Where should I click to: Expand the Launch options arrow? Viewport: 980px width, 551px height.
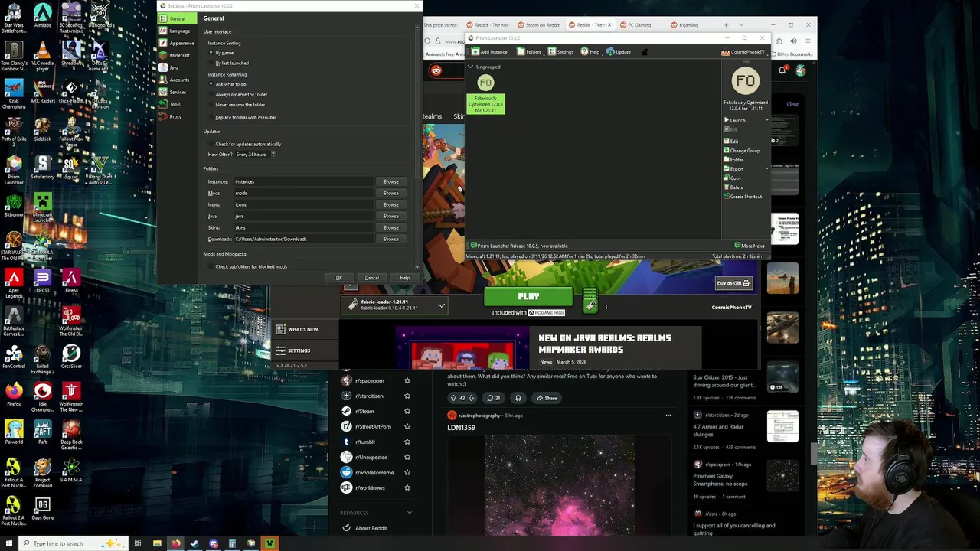766,120
